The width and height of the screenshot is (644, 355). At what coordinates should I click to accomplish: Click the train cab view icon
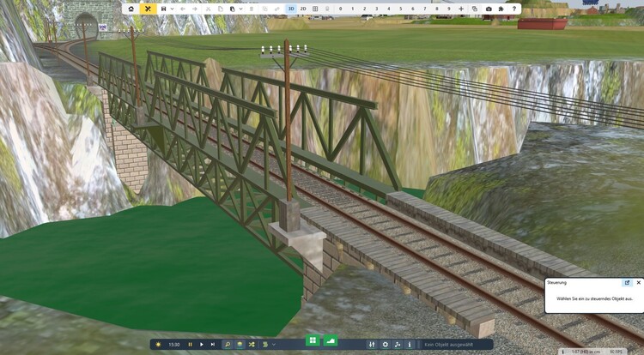tap(327, 9)
